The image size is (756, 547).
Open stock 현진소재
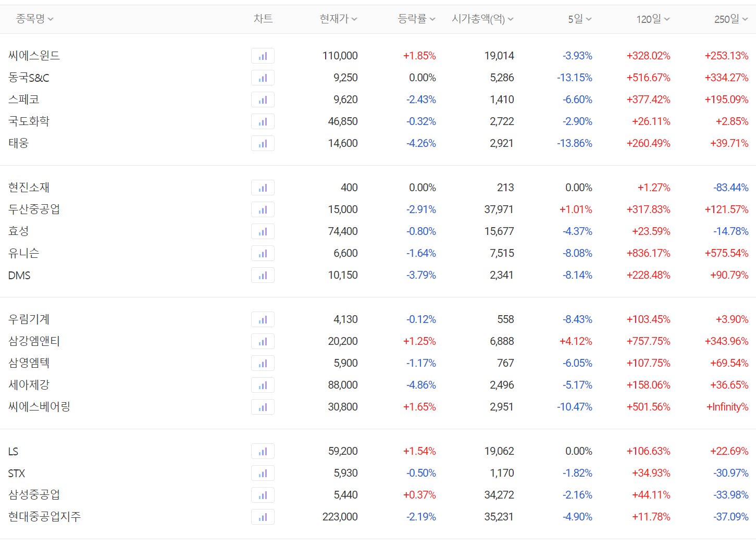pyautogui.click(x=29, y=187)
